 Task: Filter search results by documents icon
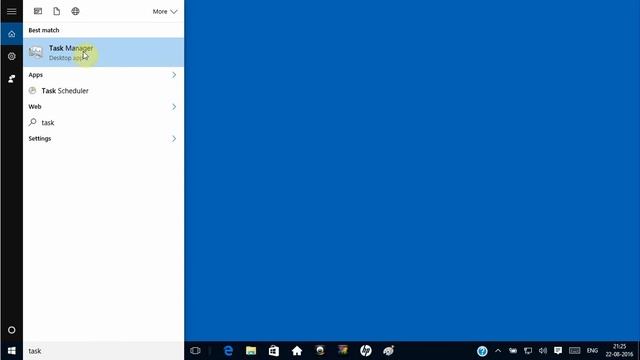(57, 11)
